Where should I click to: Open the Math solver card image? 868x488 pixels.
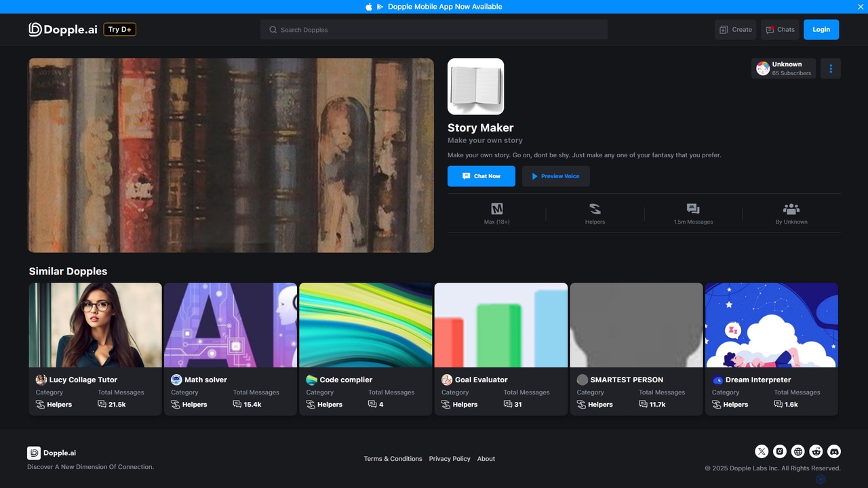tap(231, 325)
